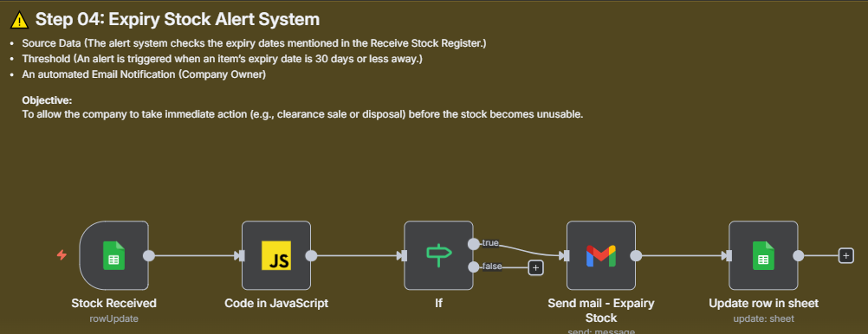Click the 'Stock Received' node label
The image size is (868, 334).
point(114,303)
